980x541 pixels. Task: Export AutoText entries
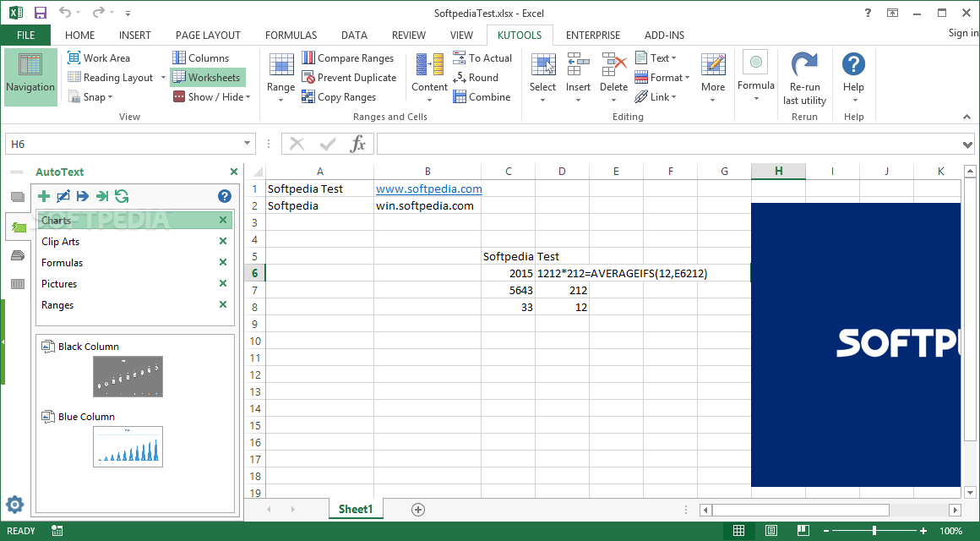click(x=83, y=196)
